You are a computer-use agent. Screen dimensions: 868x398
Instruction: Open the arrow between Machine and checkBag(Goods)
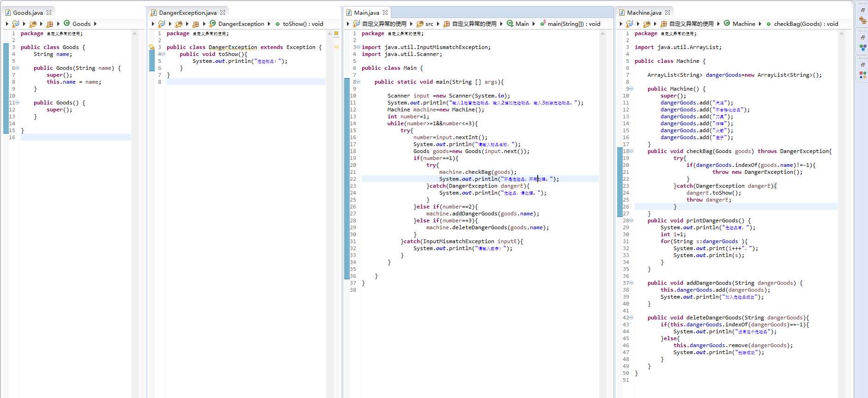click(x=760, y=24)
